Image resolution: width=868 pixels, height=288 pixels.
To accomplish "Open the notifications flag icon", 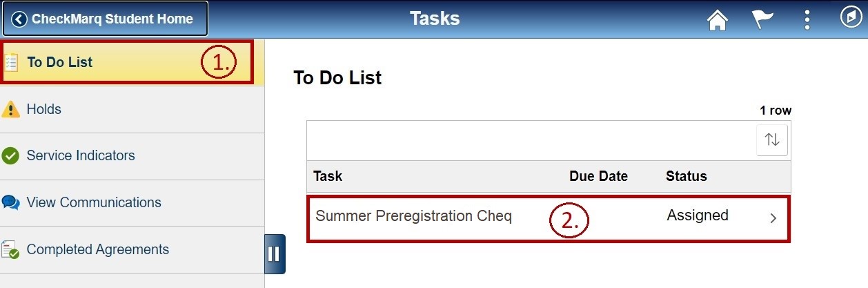I will click(x=762, y=20).
